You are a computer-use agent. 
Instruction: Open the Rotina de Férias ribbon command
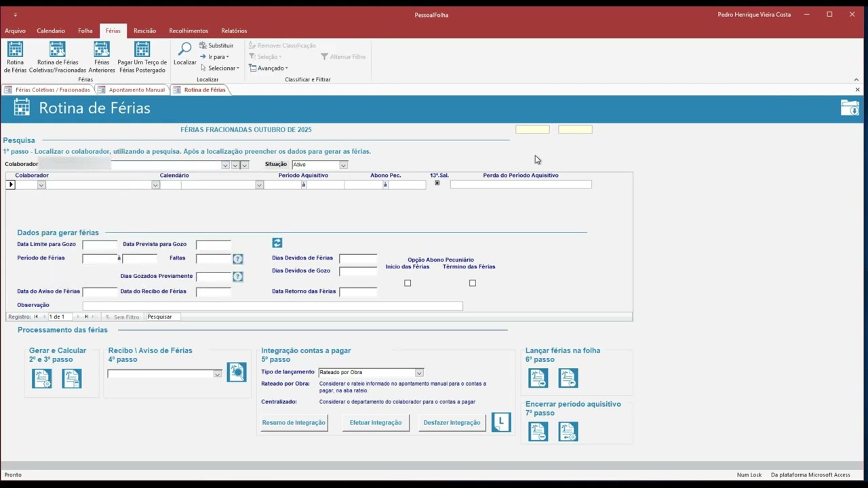[15, 57]
